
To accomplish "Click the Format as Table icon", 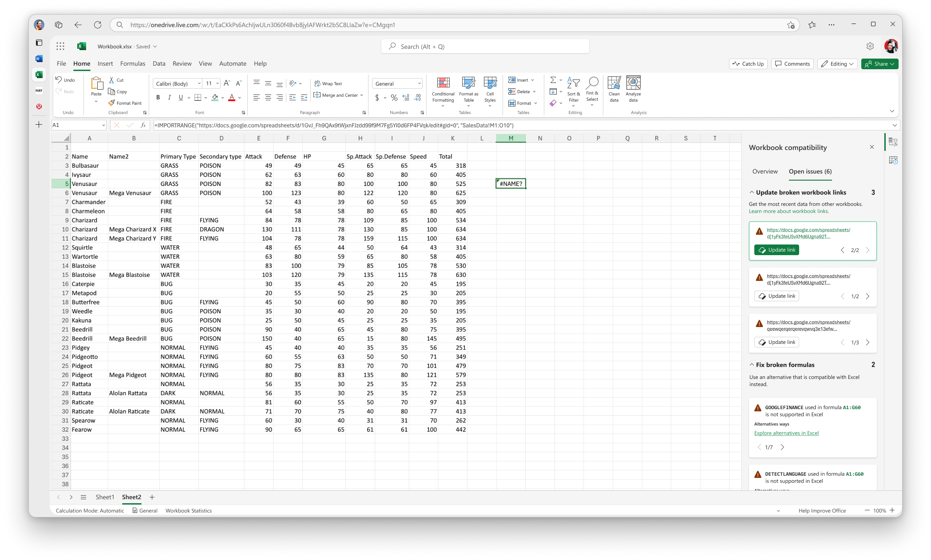I will [x=468, y=83].
